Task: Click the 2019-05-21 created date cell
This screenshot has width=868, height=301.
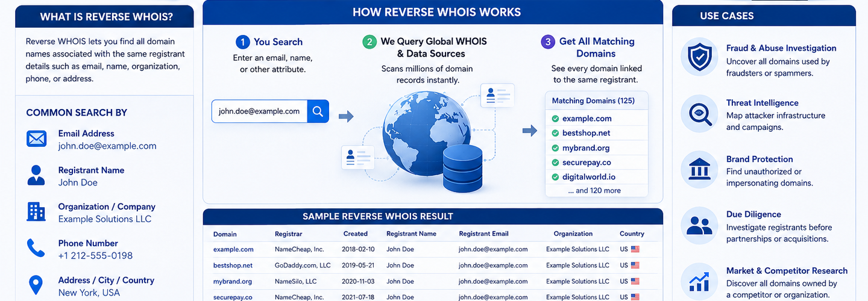Action: pos(358,265)
